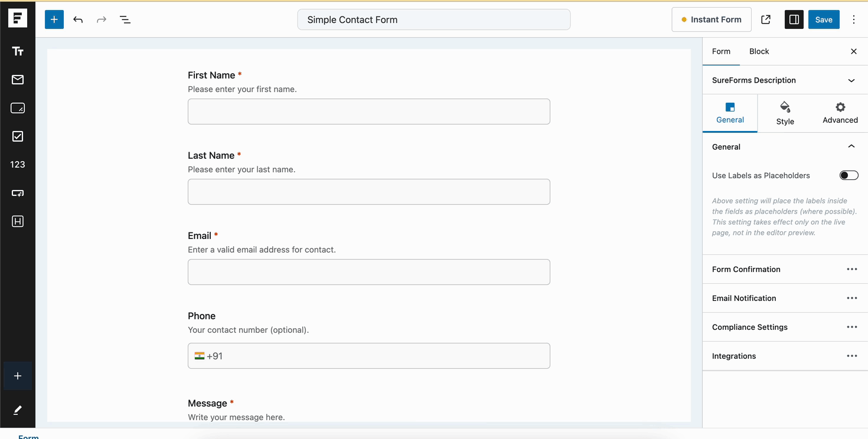This screenshot has width=868, height=439.
Task: Enable Use Labels as Placeholders
Action: [849, 175]
